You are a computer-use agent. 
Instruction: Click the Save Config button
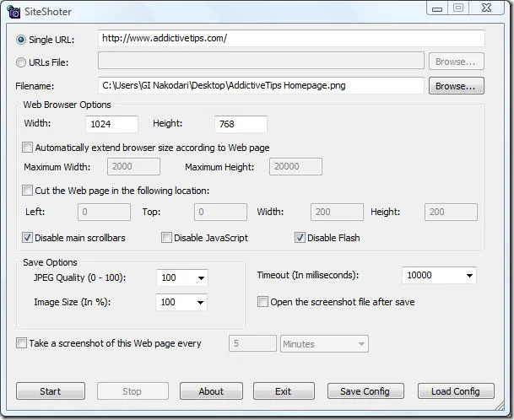365,391
